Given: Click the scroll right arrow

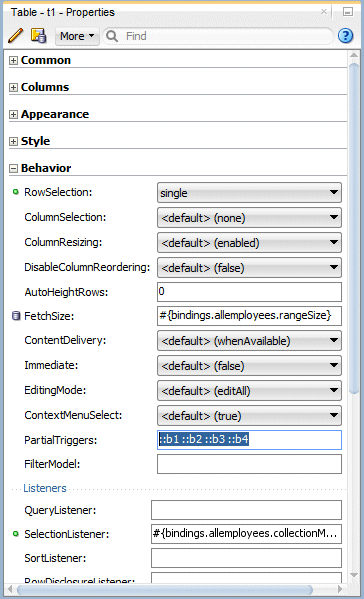Looking at the screenshot, I should click(340, 590).
